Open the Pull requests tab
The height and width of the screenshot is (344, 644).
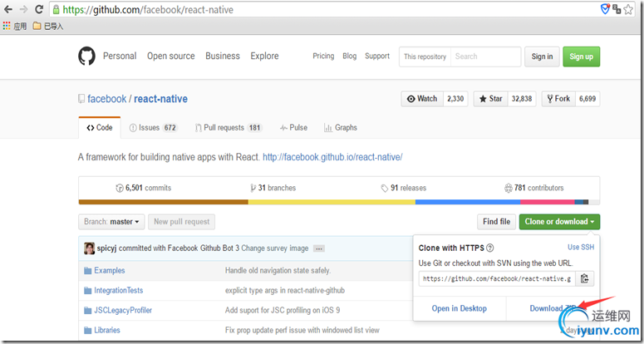pyautogui.click(x=228, y=128)
